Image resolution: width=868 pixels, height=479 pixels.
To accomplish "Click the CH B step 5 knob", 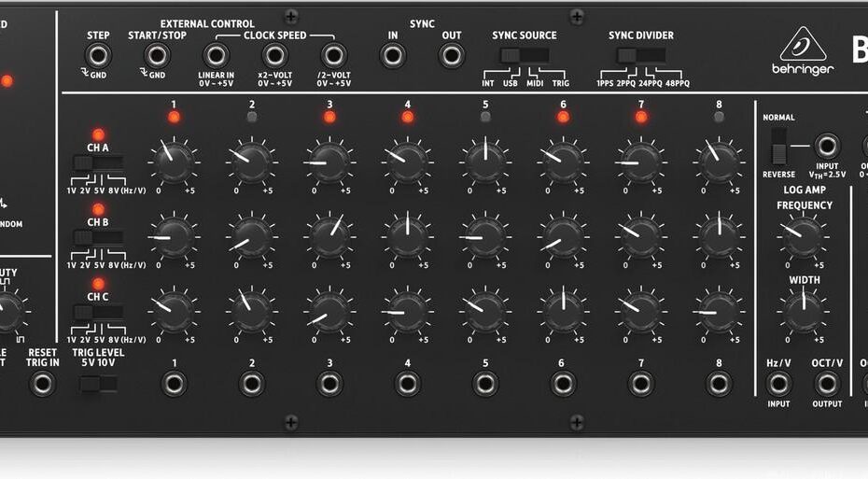I will pos(485,237).
